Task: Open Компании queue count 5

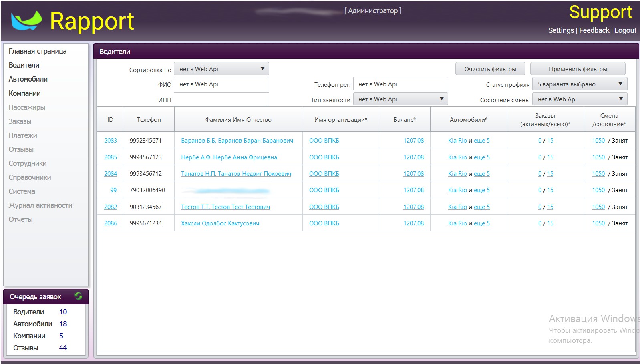Action: [61, 336]
